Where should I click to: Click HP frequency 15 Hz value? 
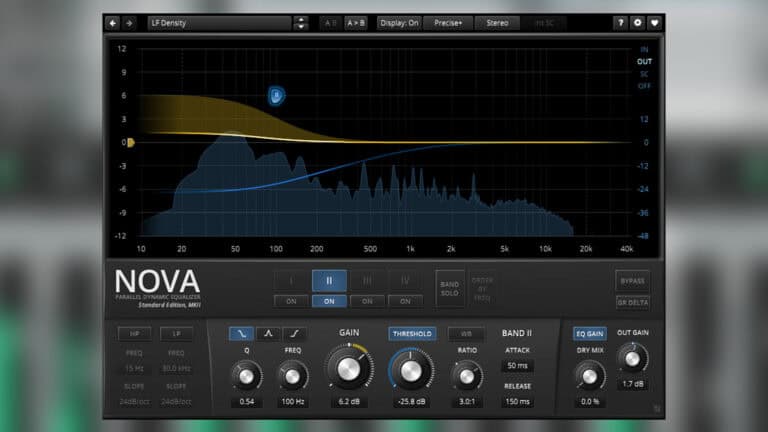click(x=134, y=368)
